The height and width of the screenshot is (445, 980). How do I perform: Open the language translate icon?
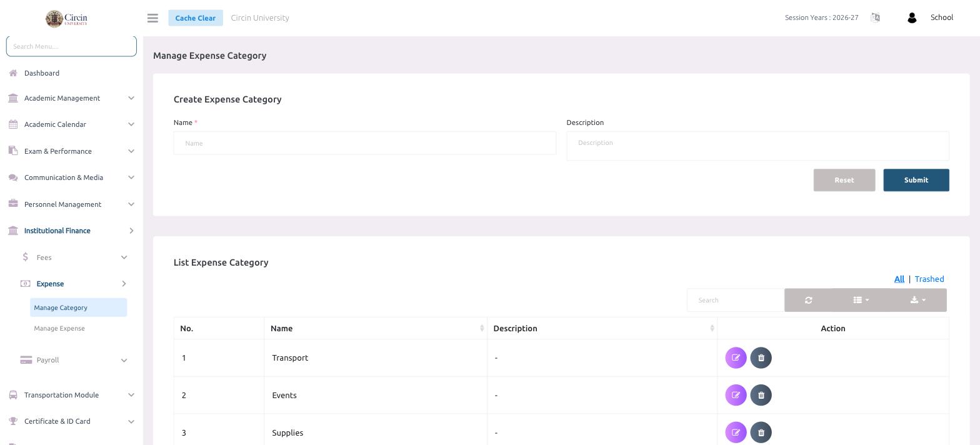pos(875,17)
